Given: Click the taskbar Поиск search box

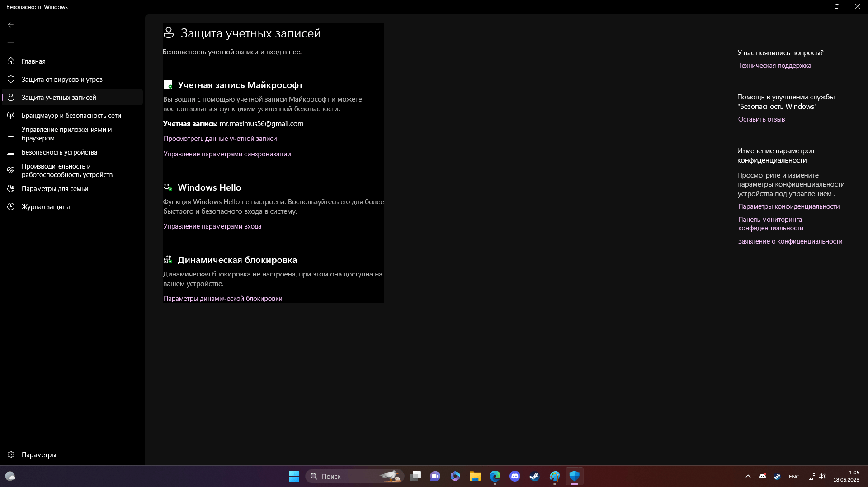Looking at the screenshot, I should pyautogui.click(x=354, y=476).
